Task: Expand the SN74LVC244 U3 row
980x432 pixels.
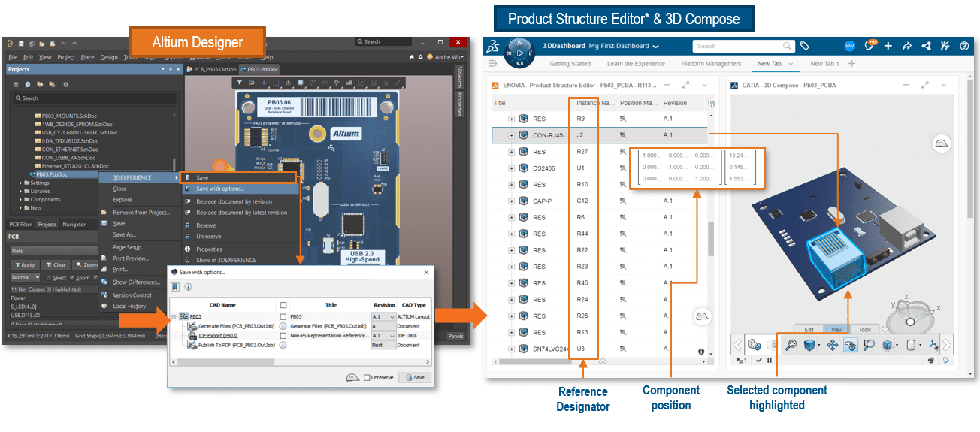Action: click(512, 349)
